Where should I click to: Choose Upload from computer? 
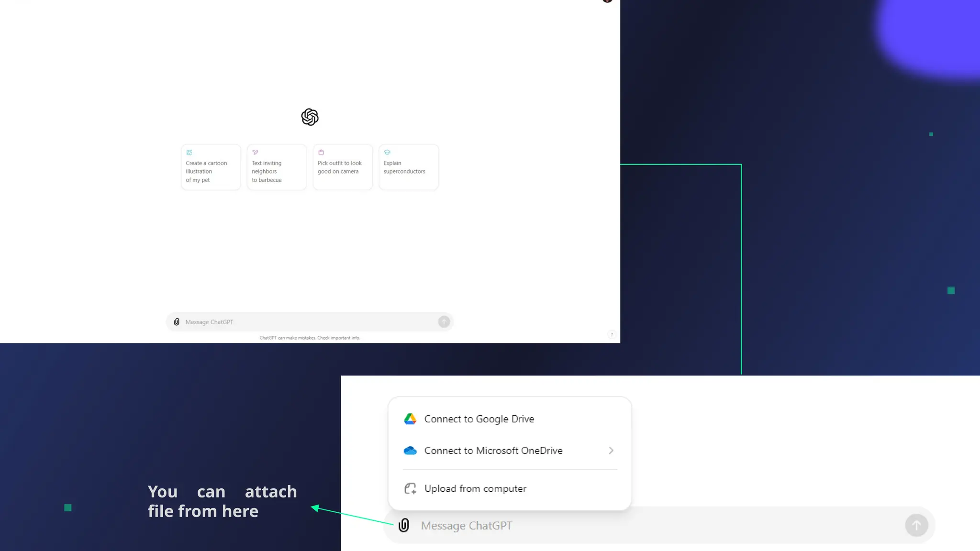tap(510, 488)
